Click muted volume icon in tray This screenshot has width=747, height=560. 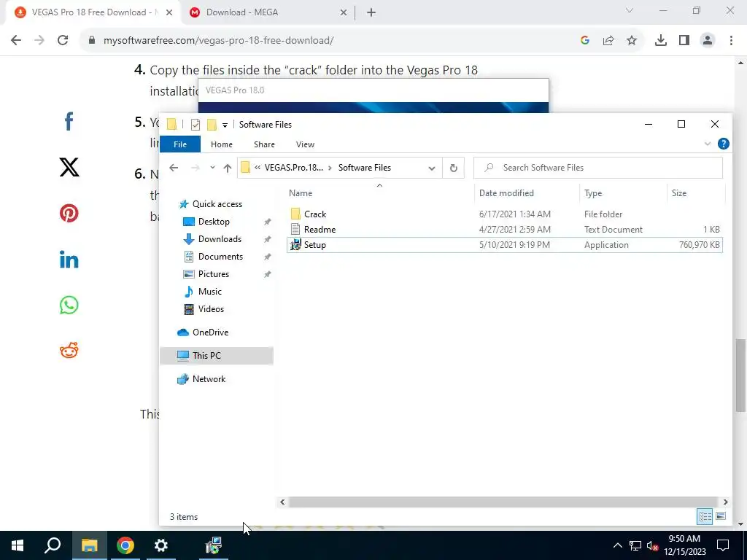tap(652, 545)
